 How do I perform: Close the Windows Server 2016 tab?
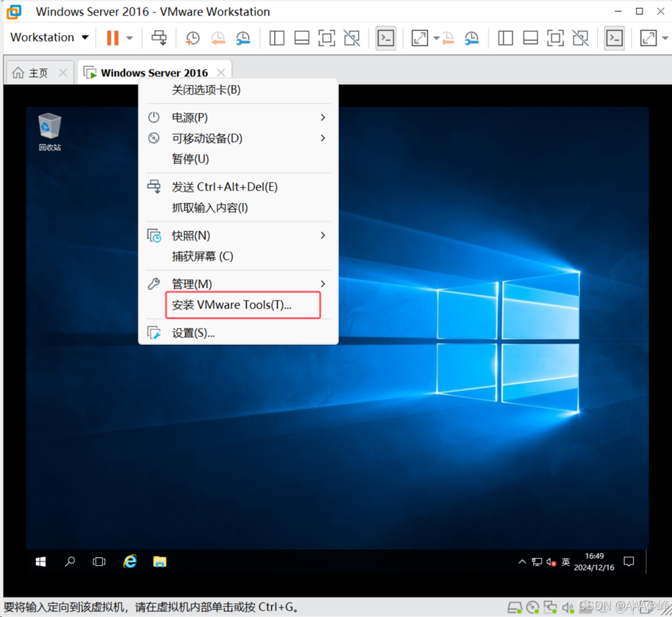pyautogui.click(x=221, y=73)
